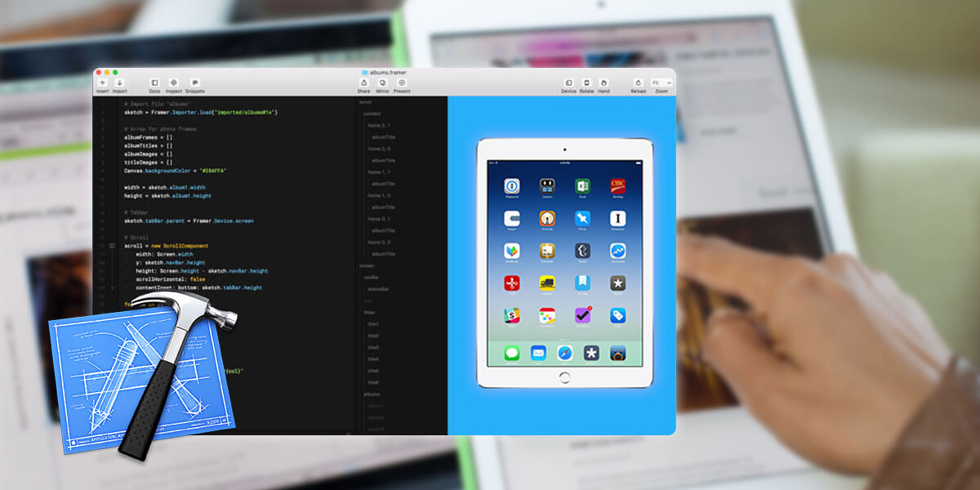Tap the red scissors app icon
This screenshot has height=490, width=980.
coord(512,283)
